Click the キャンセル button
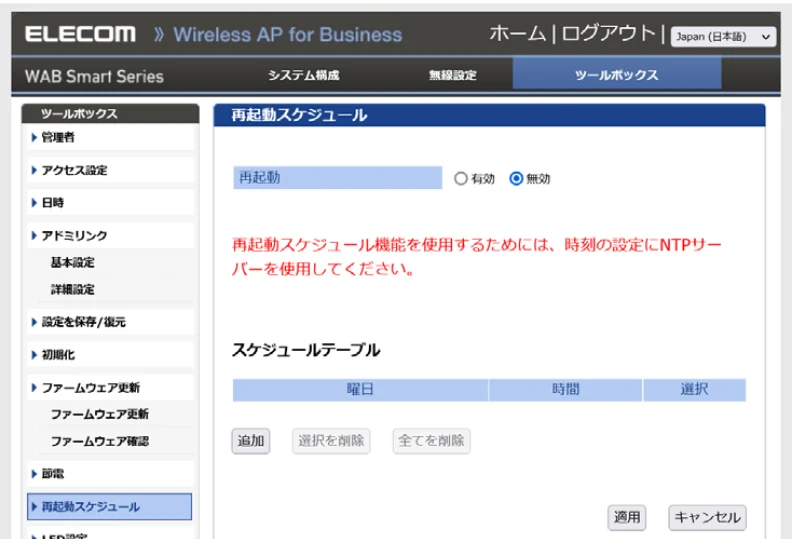 707,518
